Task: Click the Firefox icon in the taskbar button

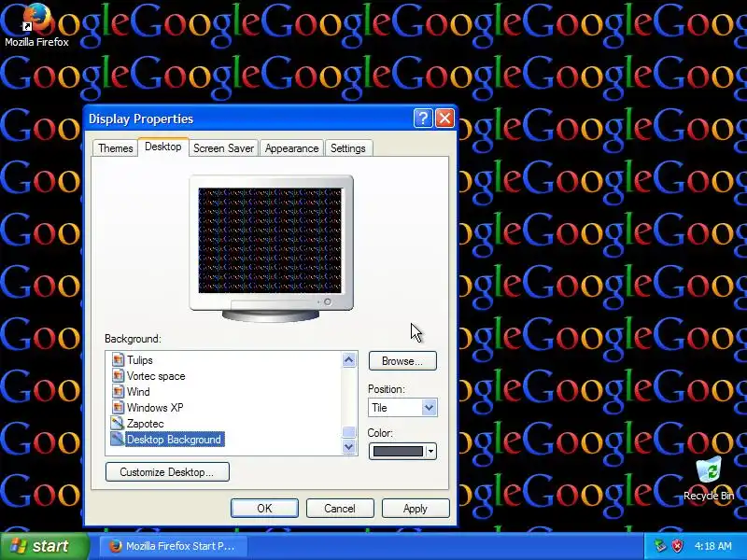Action: (115, 546)
